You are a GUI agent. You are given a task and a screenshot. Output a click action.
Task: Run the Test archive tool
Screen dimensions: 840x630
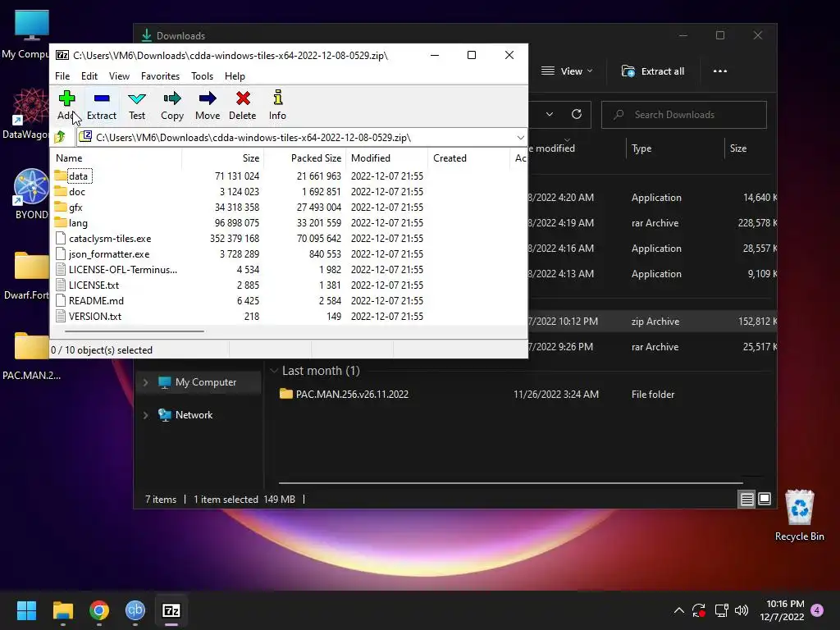click(137, 105)
